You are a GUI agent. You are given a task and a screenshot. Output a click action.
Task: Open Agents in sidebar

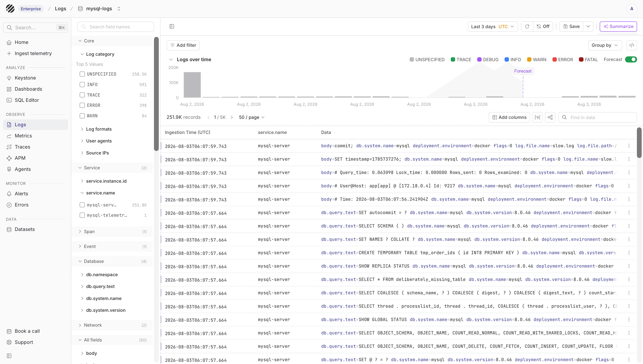coord(35,169)
